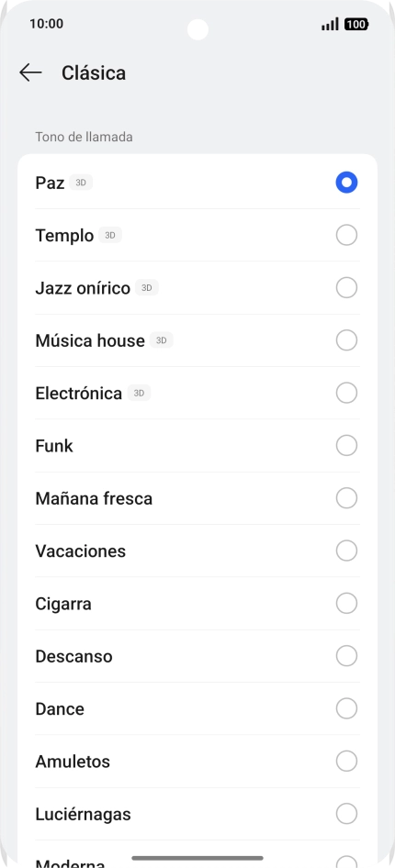
Task: Tap the Jazz onírico ringtone label
Action: click(83, 288)
